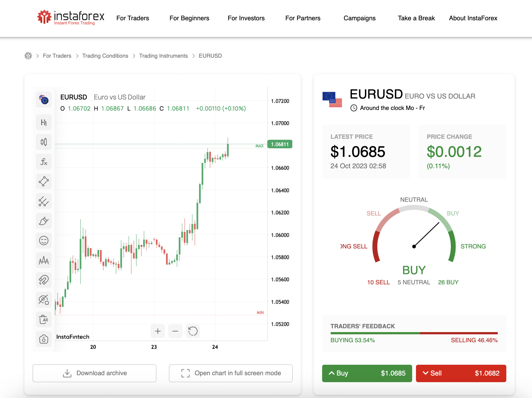Image resolution: width=532 pixels, height=398 pixels.
Task: Zoom in the chart with plus button
Action: coord(158,331)
